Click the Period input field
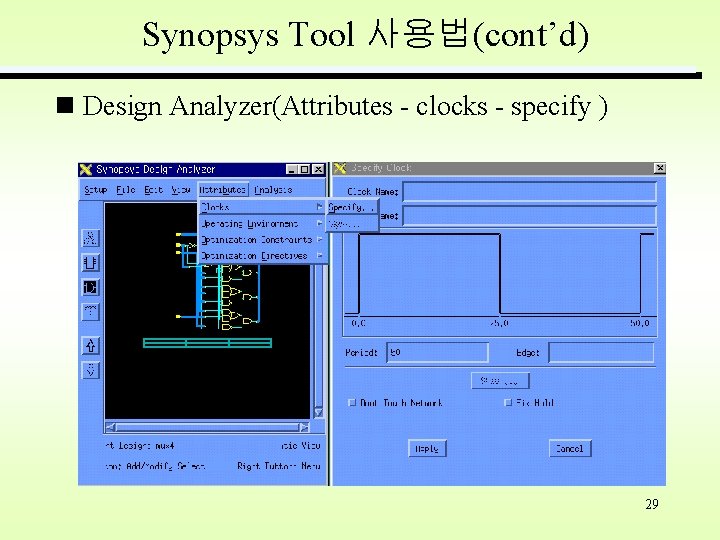This screenshot has height=540, width=720. click(438, 353)
